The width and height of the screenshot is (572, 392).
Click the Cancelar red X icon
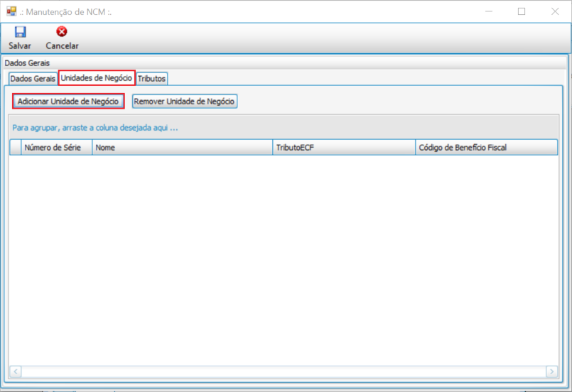pyautogui.click(x=62, y=32)
